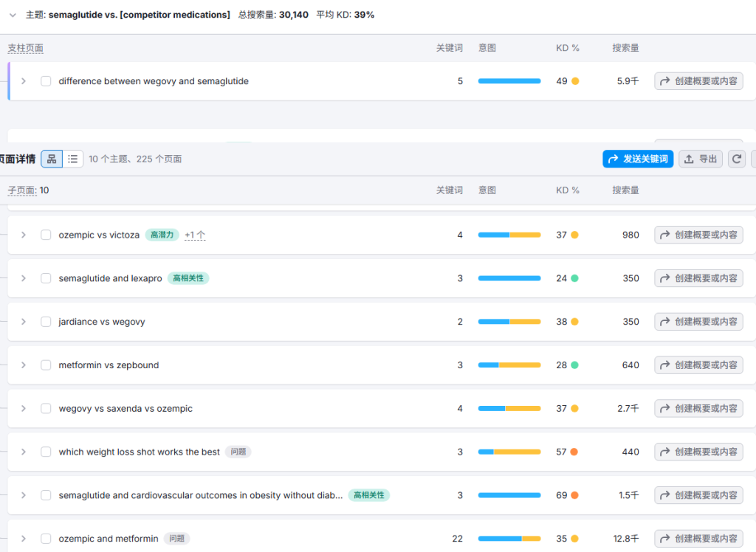
Task: Click the intent bar for ozempic vs victoza
Action: 509,235
